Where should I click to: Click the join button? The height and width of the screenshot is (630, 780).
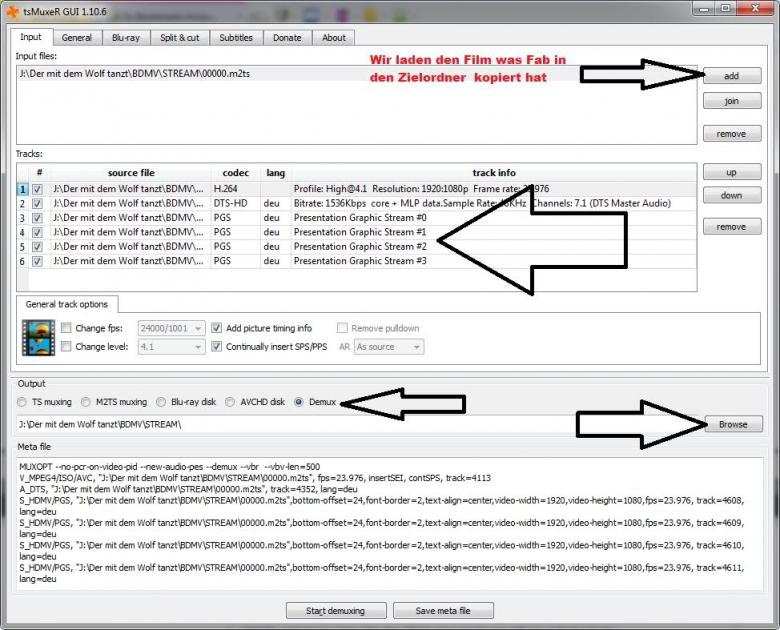(732, 101)
